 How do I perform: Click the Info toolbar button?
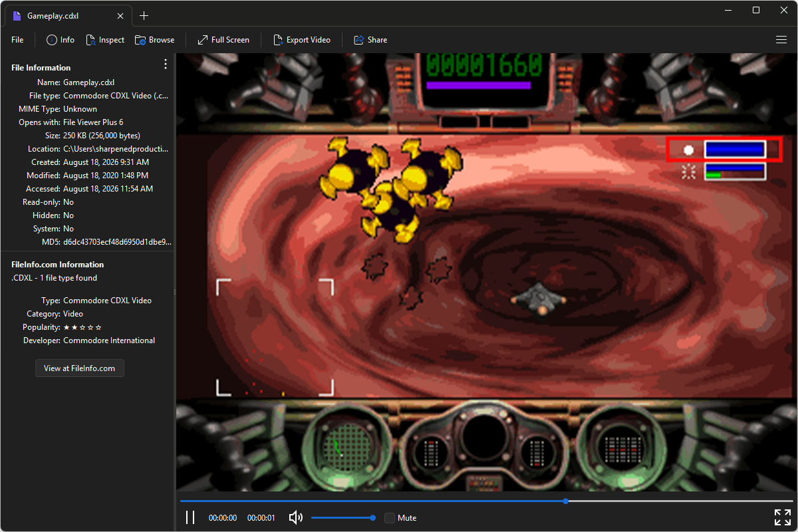[x=61, y=40]
